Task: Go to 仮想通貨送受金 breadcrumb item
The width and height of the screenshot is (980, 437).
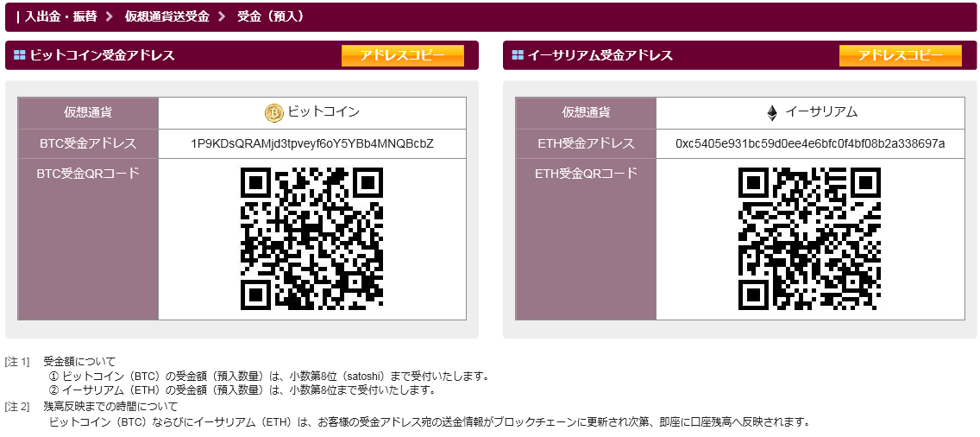Action: 166,16
